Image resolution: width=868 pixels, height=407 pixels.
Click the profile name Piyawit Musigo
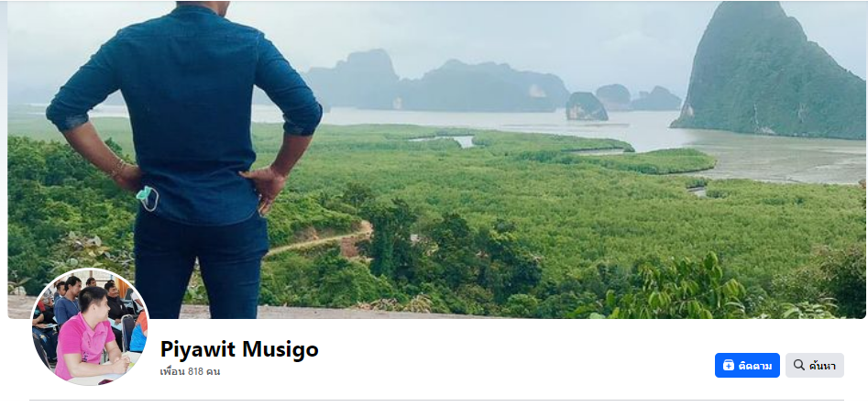239,349
